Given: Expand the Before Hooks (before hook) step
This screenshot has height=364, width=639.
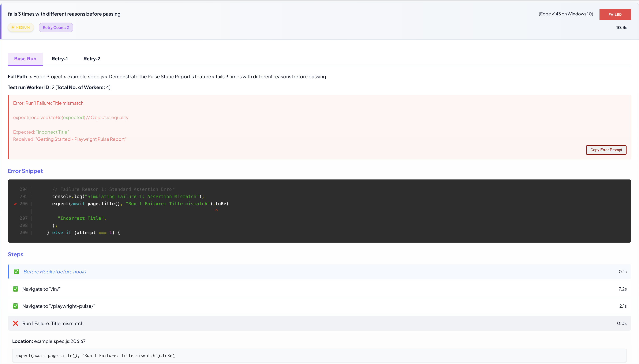Looking at the screenshot, I should click(55, 272).
